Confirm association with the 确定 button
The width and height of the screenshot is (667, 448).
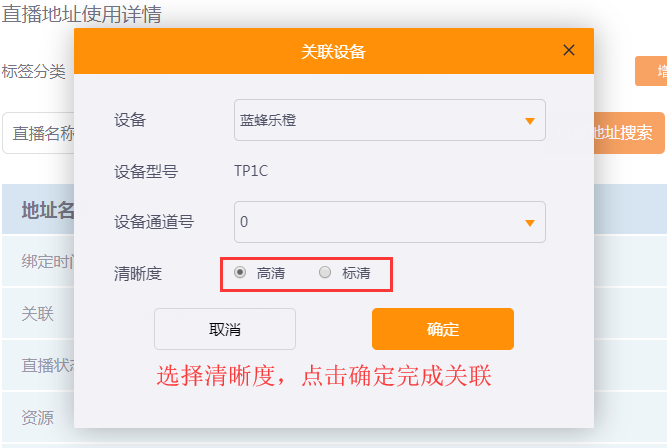click(443, 329)
